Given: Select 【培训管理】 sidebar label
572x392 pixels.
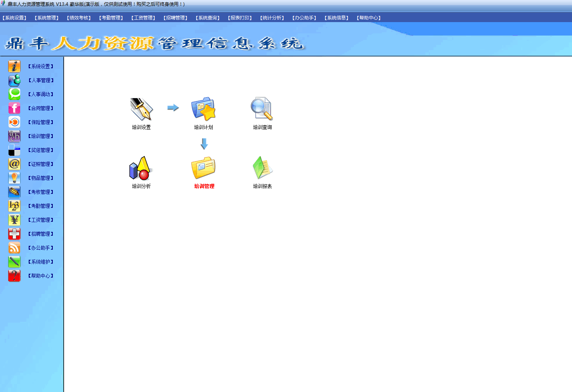Looking at the screenshot, I should tap(41, 136).
